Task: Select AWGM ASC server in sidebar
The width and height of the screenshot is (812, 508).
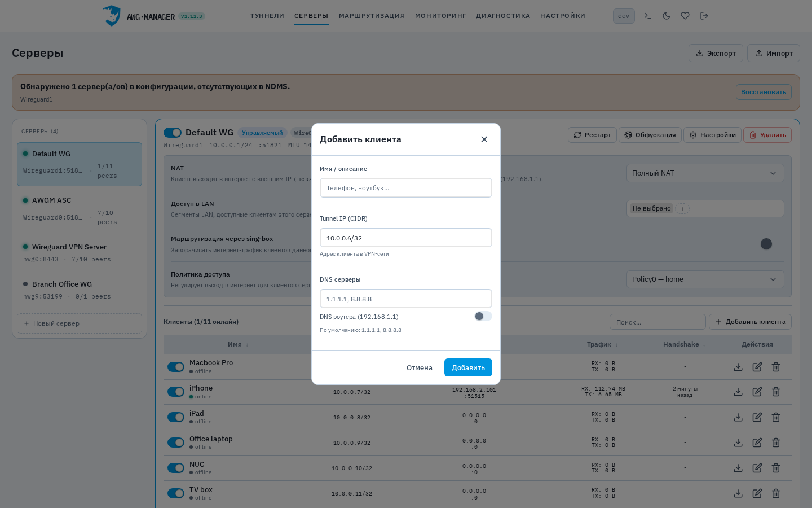Action: click(80, 211)
